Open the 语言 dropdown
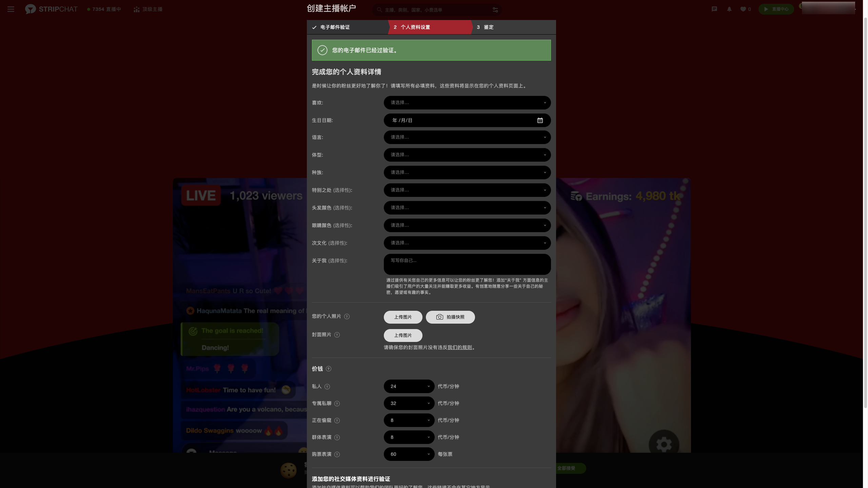Viewport: 868px width, 488px height. click(467, 137)
